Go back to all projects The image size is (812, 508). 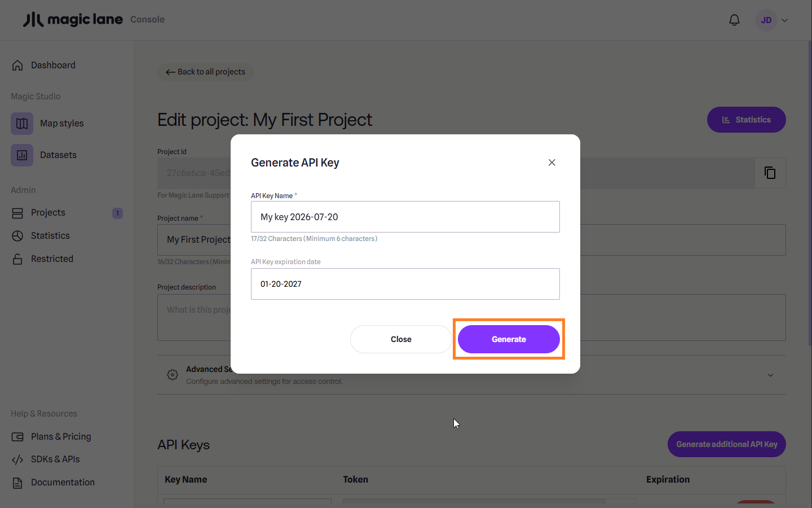pos(205,72)
